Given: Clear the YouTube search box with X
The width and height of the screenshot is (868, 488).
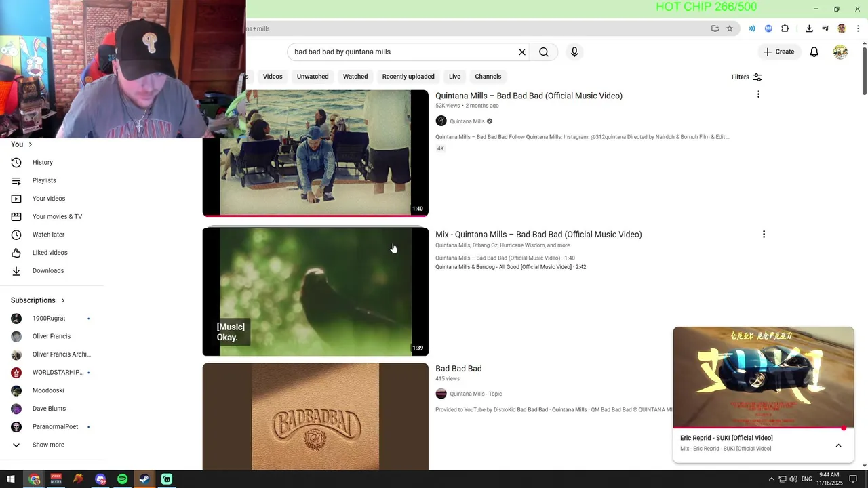Looking at the screenshot, I should (522, 52).
